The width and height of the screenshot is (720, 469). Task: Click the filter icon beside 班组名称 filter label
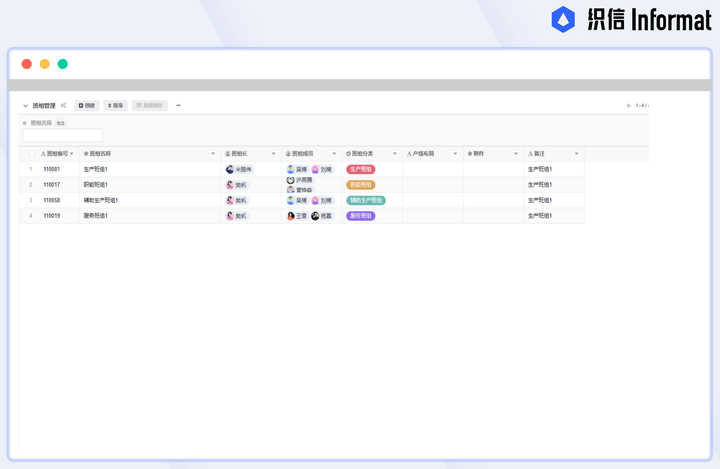(x=25, y=123)
